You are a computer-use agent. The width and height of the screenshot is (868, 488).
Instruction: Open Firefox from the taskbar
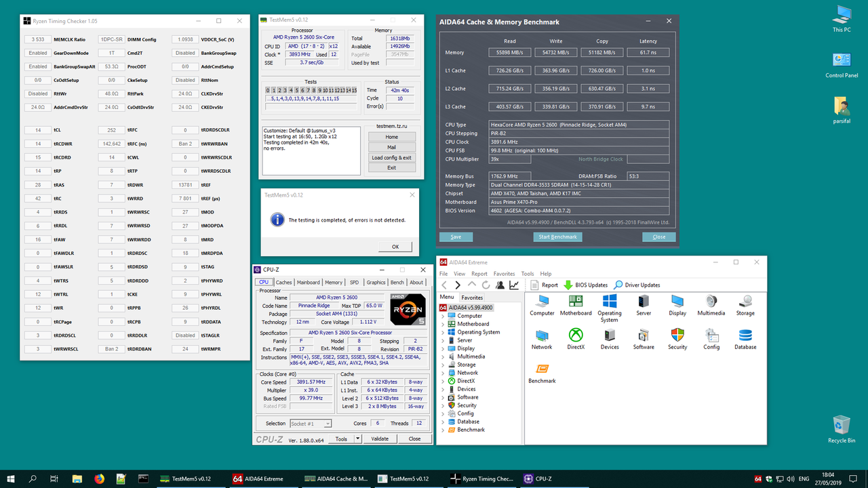click(x=100, y=479)
